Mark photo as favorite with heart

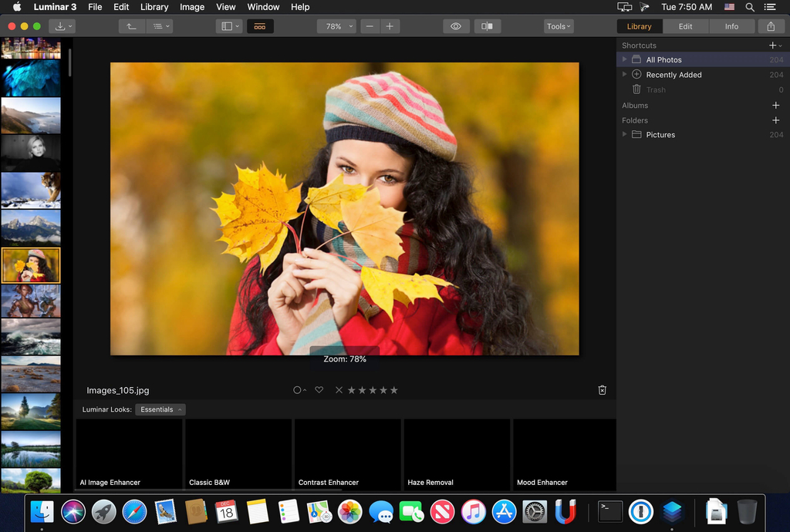[x=319, y=390]
